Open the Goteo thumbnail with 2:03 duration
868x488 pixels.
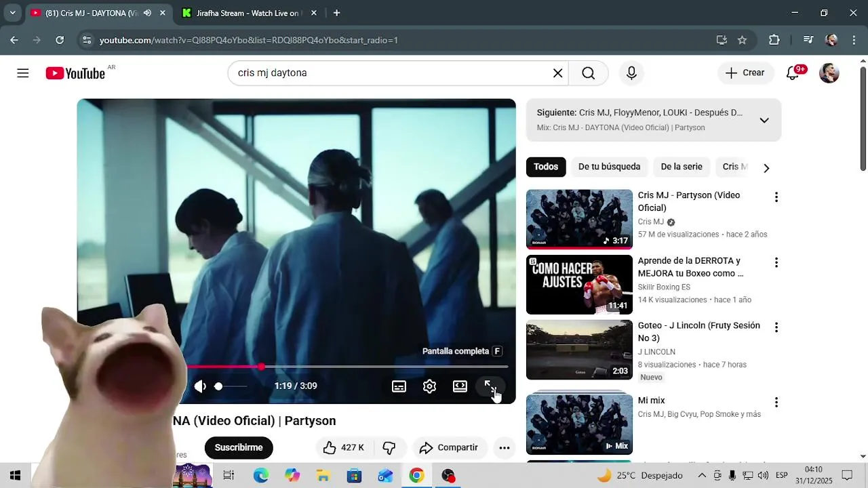[579, 350]
